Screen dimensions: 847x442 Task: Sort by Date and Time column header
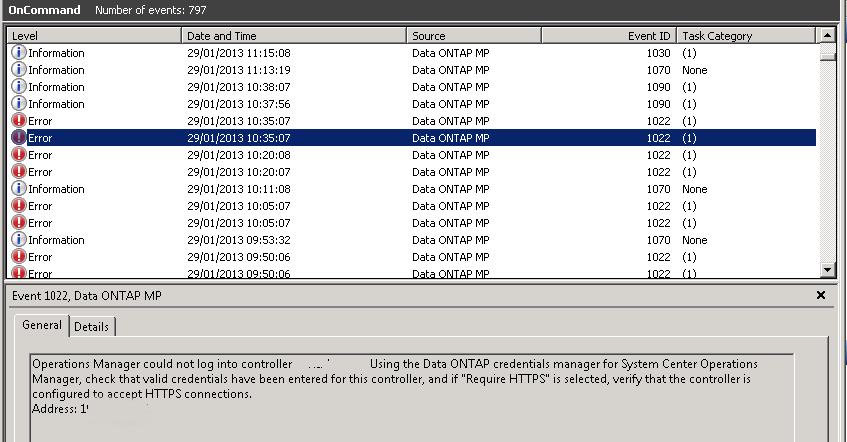[295, 36]
